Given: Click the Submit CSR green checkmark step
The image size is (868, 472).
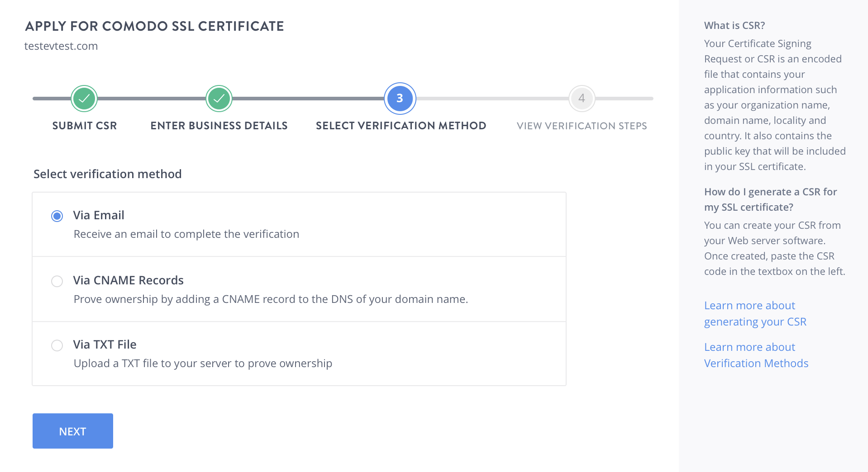Looking at the screenshot, I should coord(84,98).
